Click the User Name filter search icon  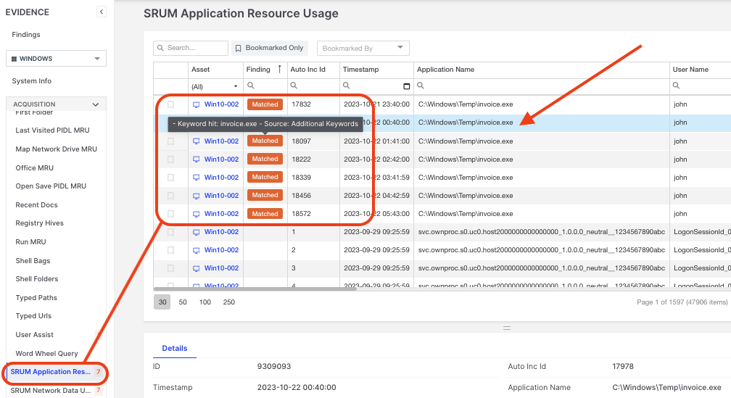[676, 86]
